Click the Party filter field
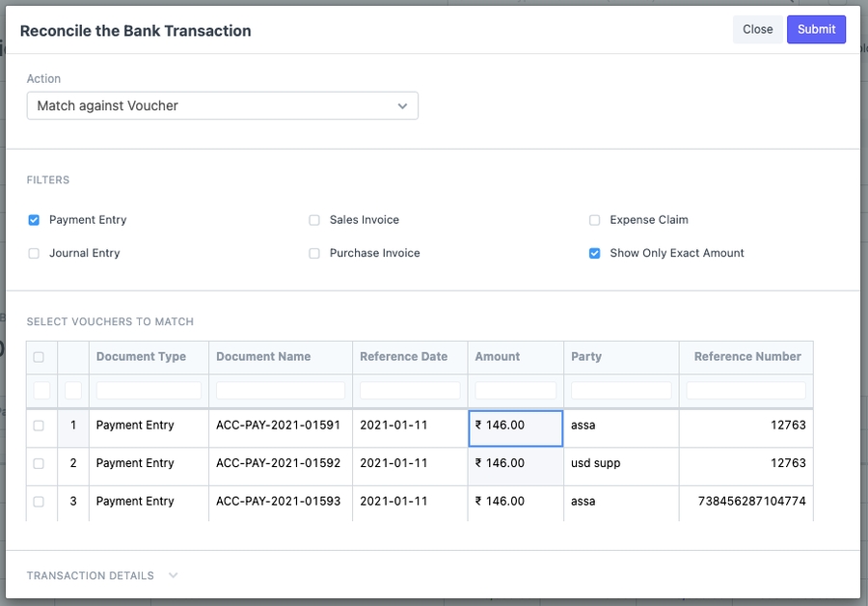Viewport: 868px width, 606px height. [620, 390]
